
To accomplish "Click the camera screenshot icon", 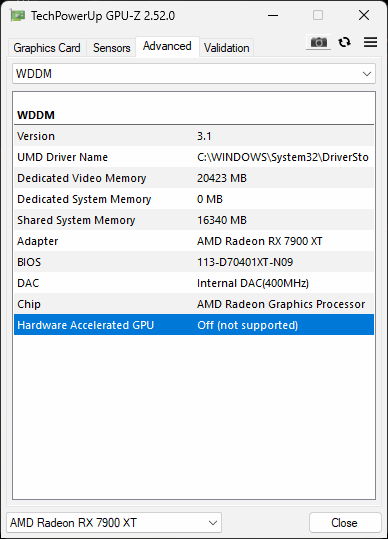I will (319, 42).
